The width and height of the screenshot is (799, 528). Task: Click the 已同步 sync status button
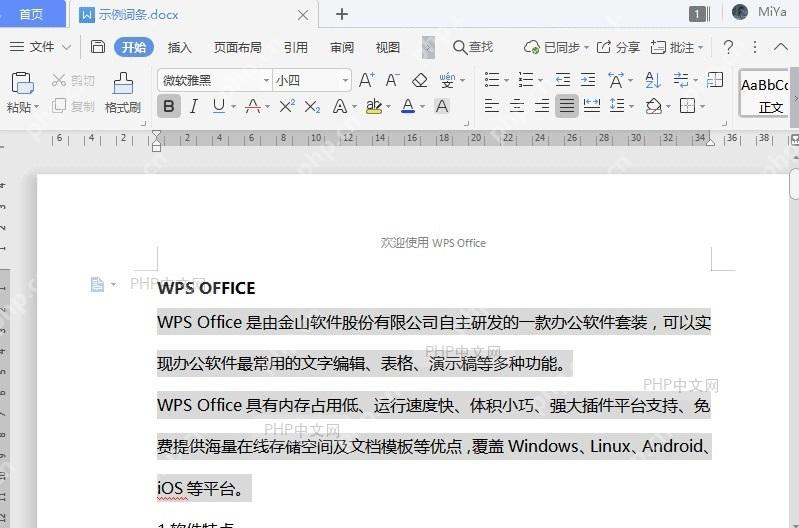point(556,47)
